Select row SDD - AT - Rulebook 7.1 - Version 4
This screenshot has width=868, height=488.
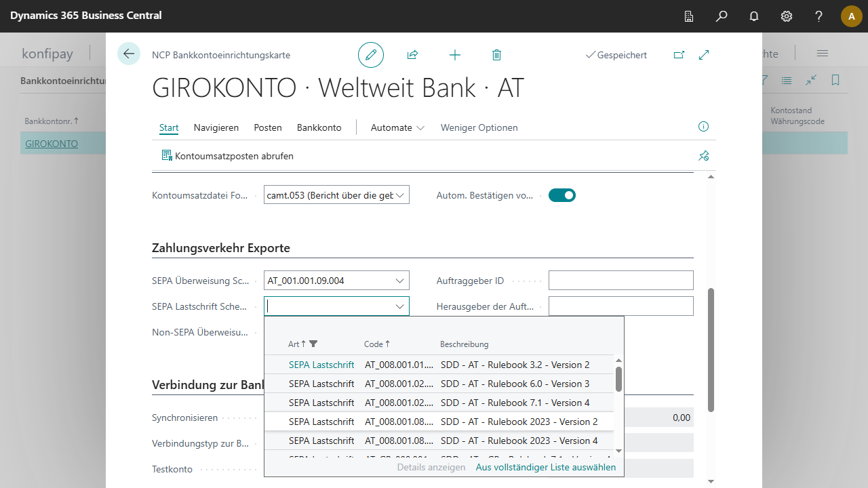pos(439,403)
